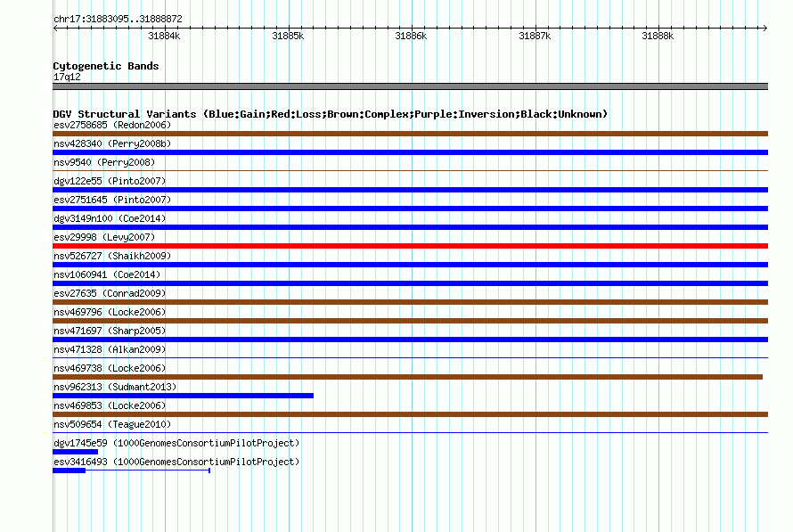Select the blue dgv122e55 variant bar

point(410,190)
